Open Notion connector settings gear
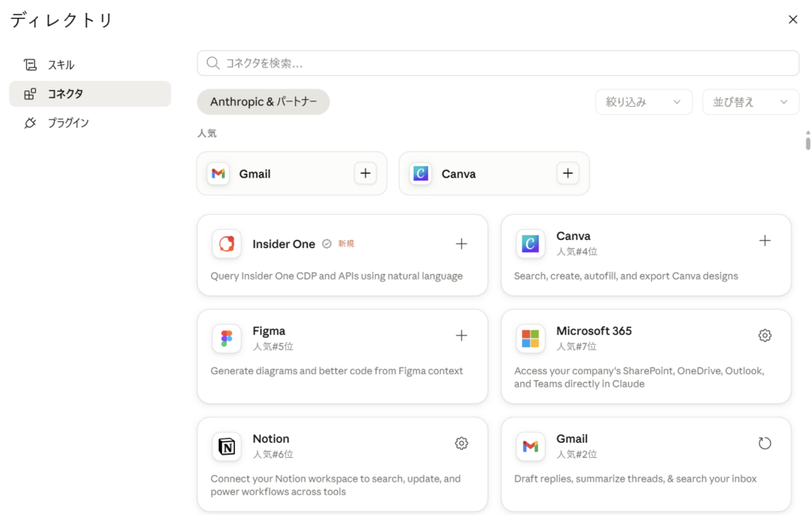The image size is (812, 515). click(461, 443)
